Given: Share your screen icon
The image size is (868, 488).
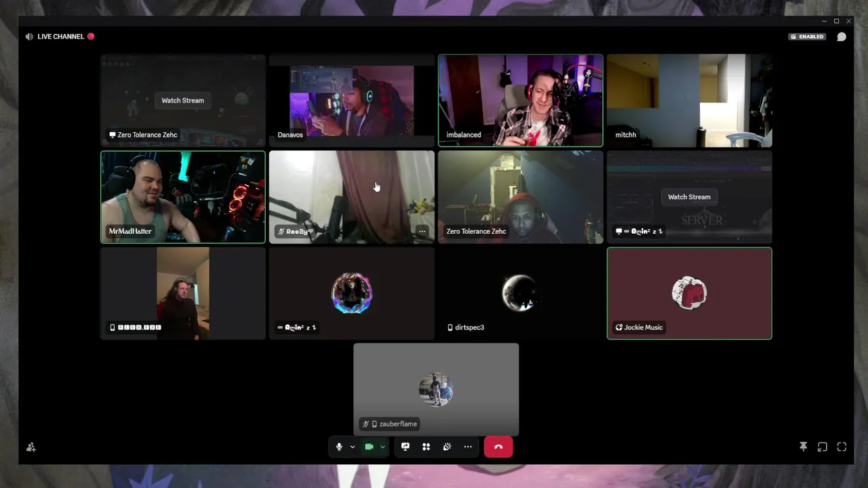Looking at the screenshot, I should click(x=406, y=447).
